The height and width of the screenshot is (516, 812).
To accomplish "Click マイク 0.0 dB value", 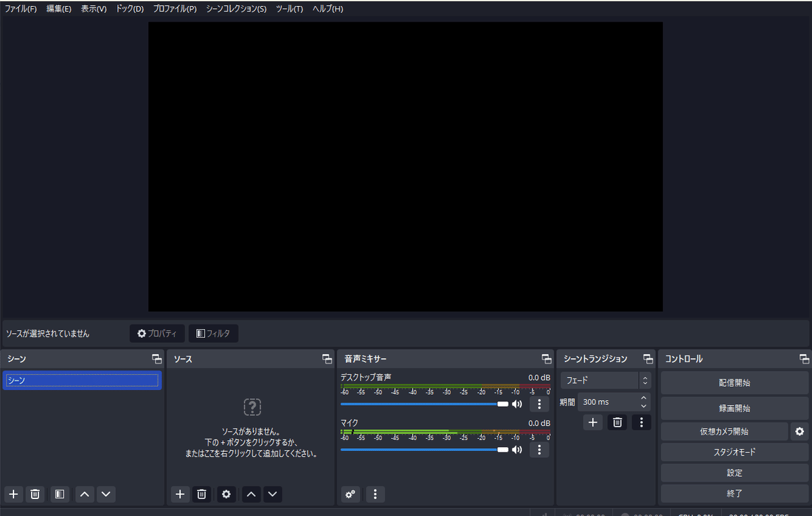I will 539,423.
